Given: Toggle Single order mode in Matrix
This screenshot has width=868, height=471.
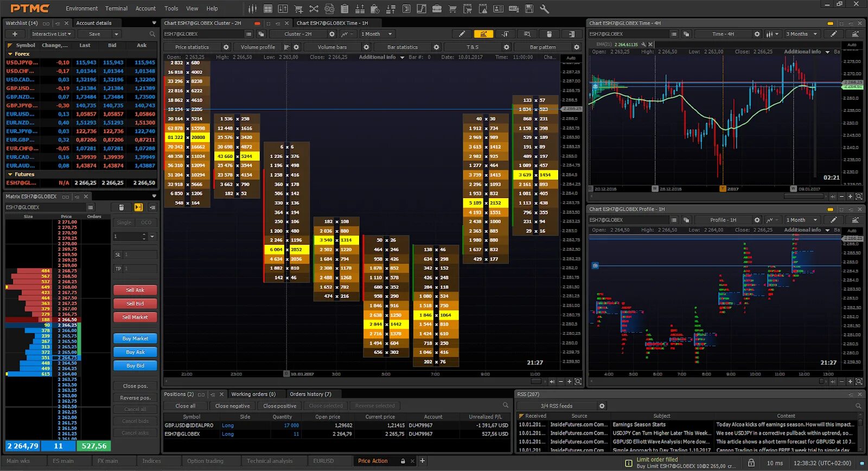Looking at the screenshot, I should 124,222.
